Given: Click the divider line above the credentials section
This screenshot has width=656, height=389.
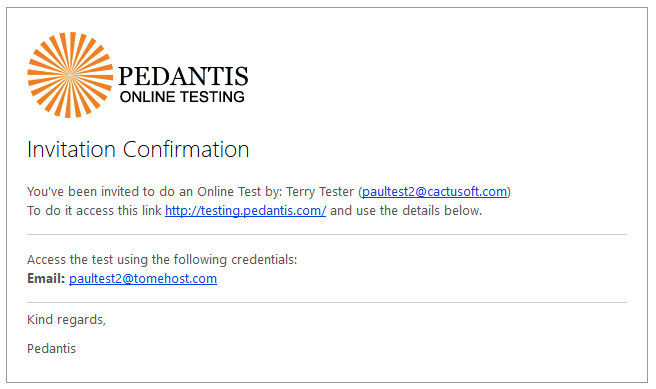Looking at the screenshot, I should 327,235.
